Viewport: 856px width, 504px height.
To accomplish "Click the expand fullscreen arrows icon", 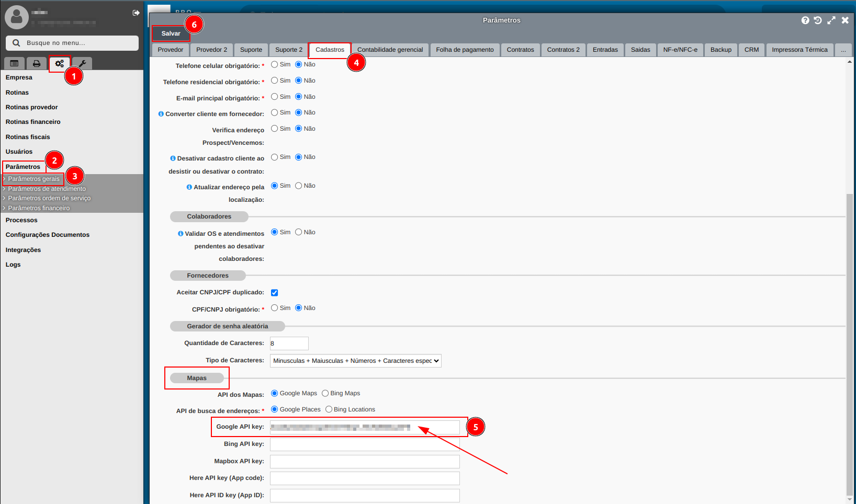I will (x=831, y=20).
